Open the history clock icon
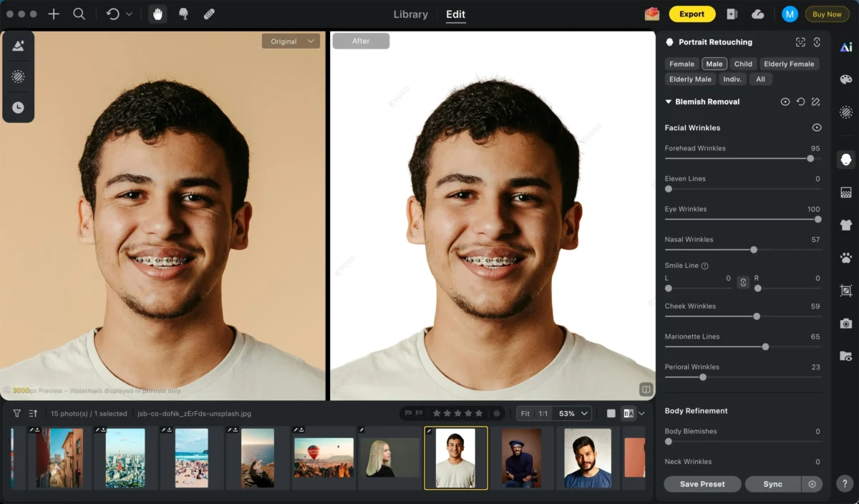Viewport: 859px width, 504px height. click(18, 107)
